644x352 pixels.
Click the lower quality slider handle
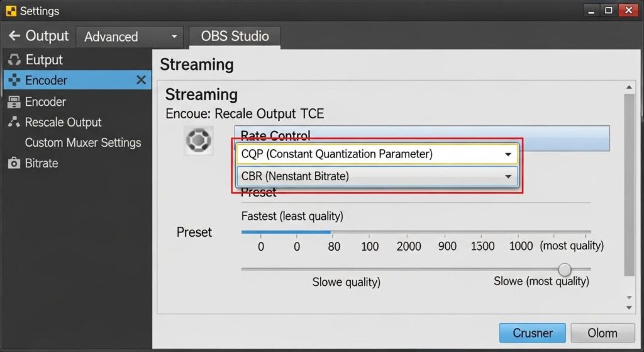[565, 270]
